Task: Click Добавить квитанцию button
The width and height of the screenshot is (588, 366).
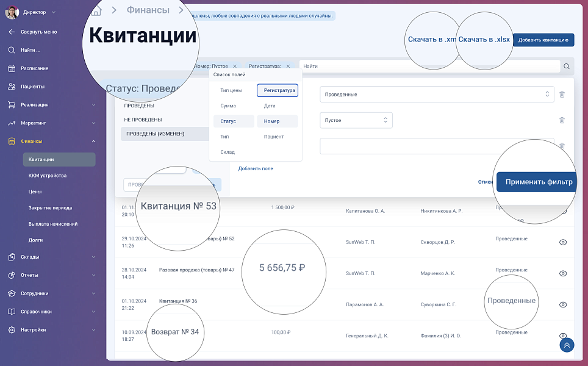Action: click(x=543, y=40)
